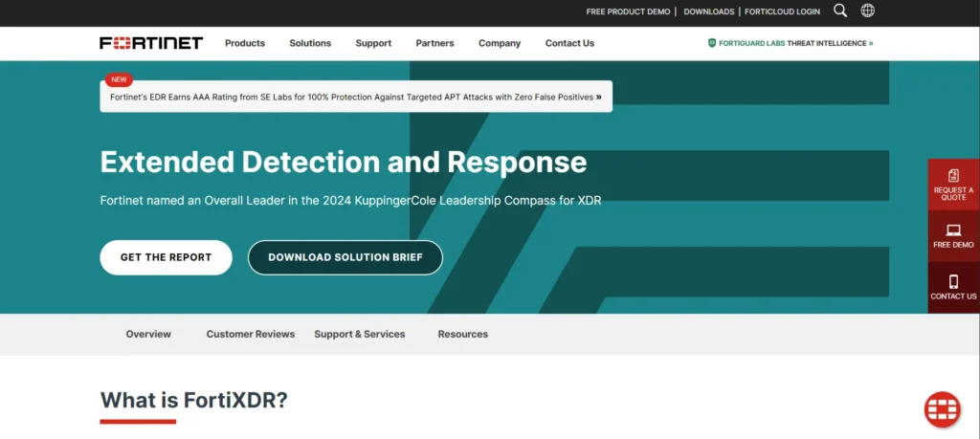Screen dimensions: 980x439
Task: Click the red NEW badge
Action: pos(119,79)
